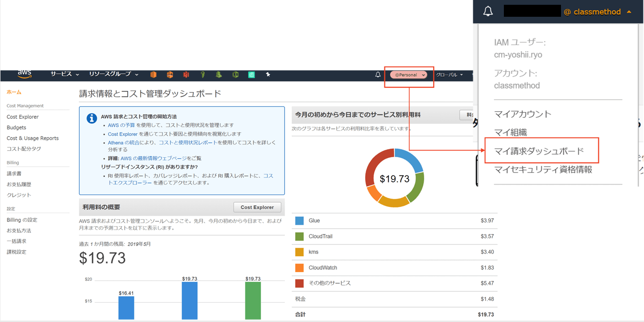Expand the サービス dropdown menu

click(65, 74)
